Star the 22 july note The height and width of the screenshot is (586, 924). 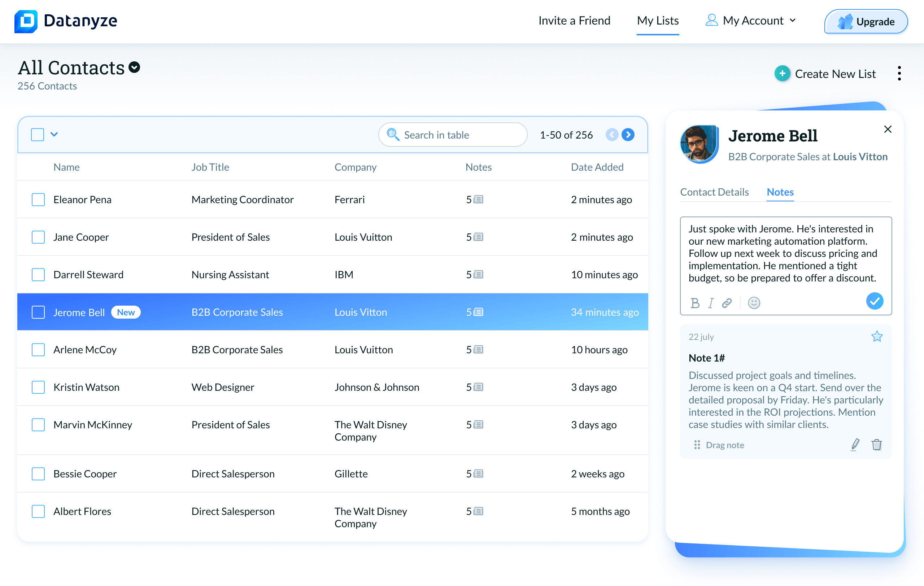click(876, 337)
